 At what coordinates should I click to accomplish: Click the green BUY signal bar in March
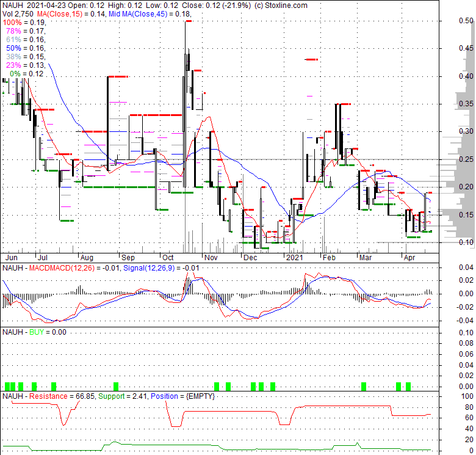(x=363, y=387)
